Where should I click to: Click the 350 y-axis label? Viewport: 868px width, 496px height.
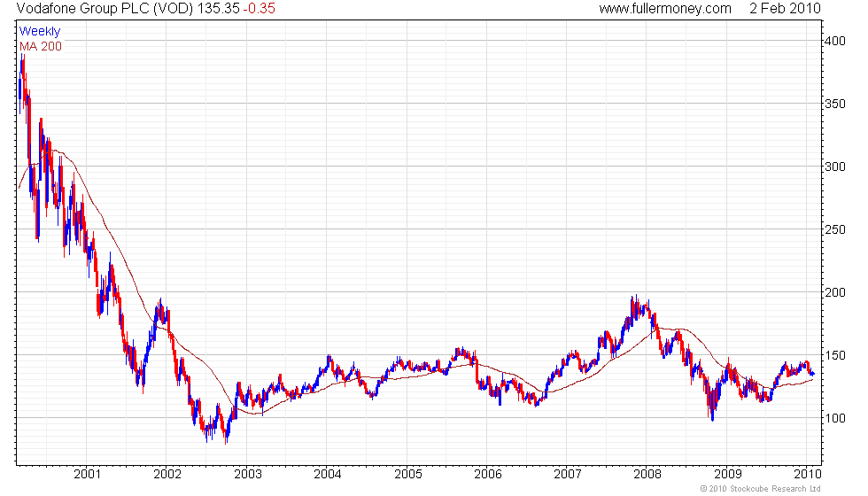[834, 105]
